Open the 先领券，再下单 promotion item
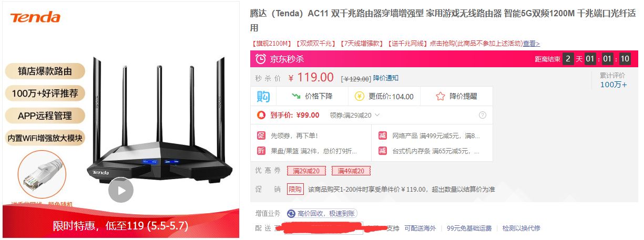 294,135
